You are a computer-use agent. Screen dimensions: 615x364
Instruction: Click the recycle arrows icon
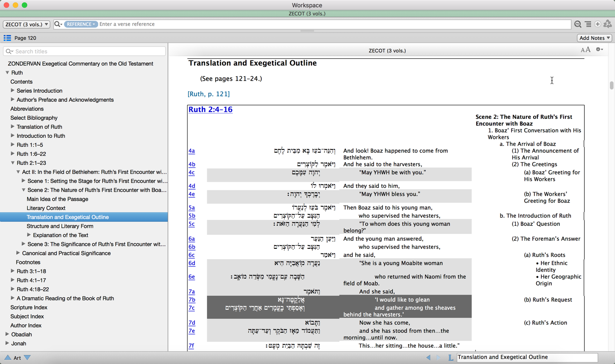(x=608, y=24)
